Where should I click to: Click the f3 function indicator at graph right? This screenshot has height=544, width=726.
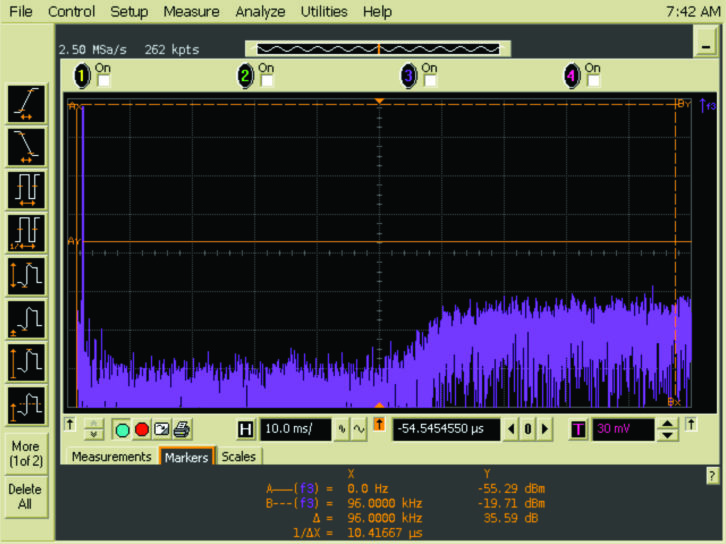(x=708, y=106)
